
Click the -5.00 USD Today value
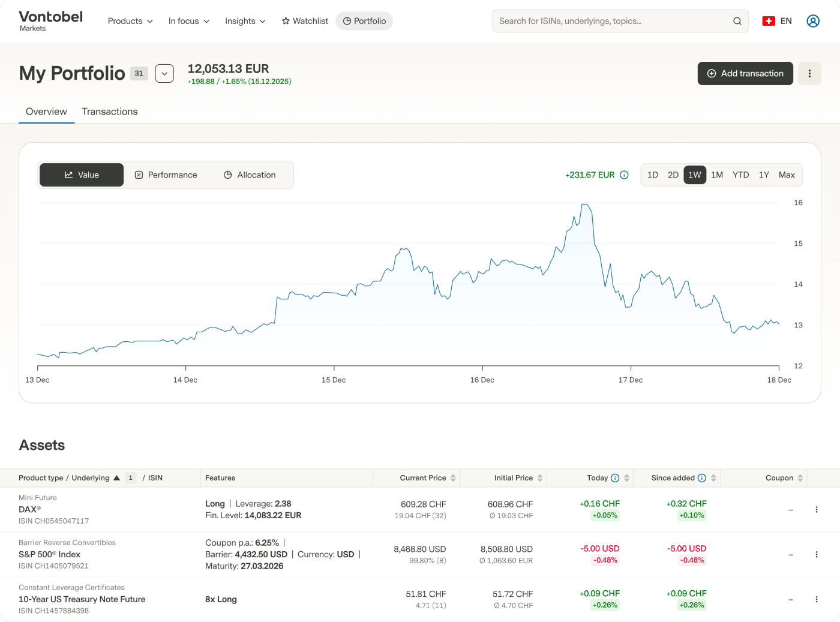pos(600,549)
